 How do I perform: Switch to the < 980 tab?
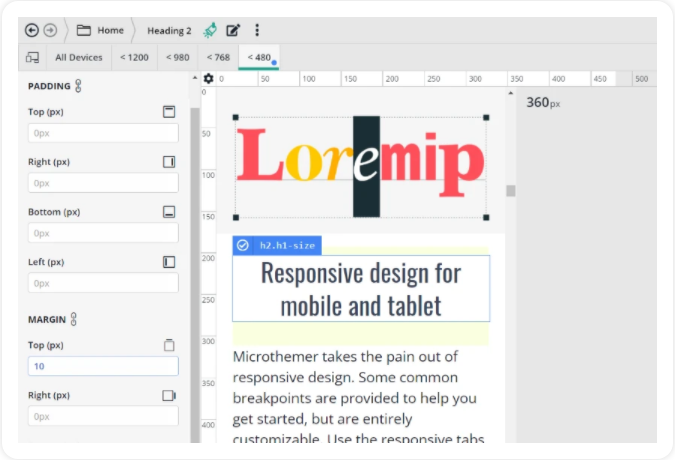pos(177,57)
